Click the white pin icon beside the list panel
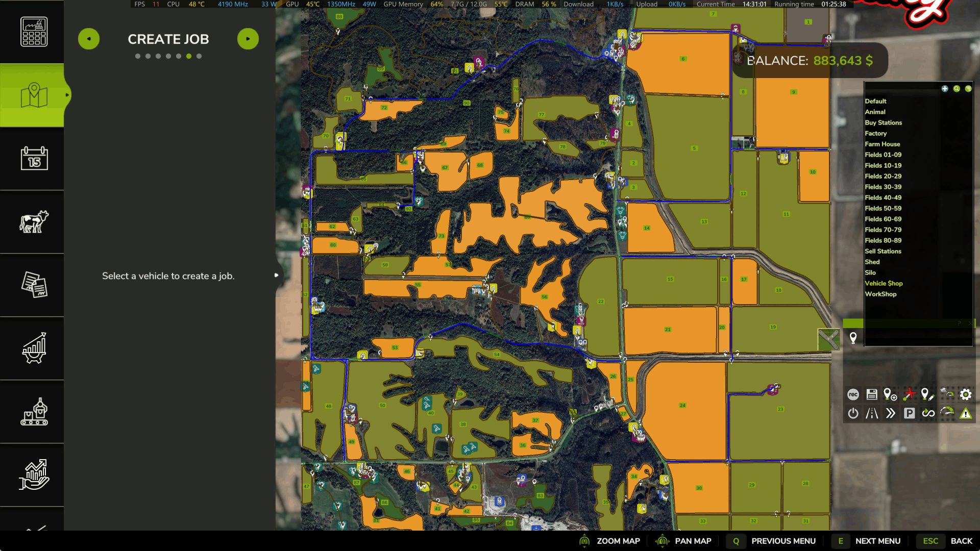980x551 pixels. tap(853, 338)
